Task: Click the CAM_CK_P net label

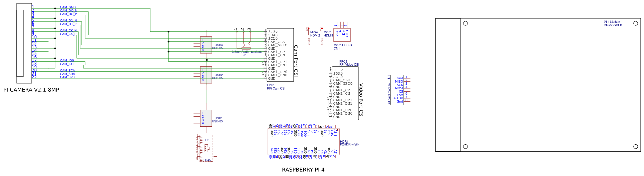Action: point(68,34)
